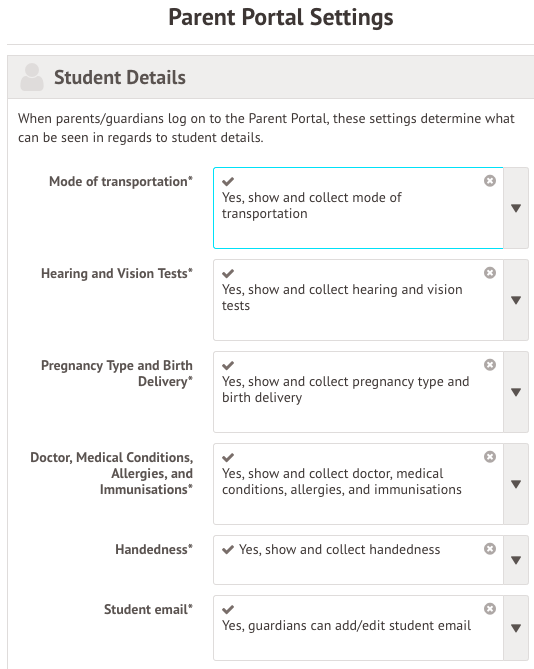The width and height of the screenshot is (534, 669).
Task: Clear the Hearing and Vision Tests selection
Action: (490, 273)
